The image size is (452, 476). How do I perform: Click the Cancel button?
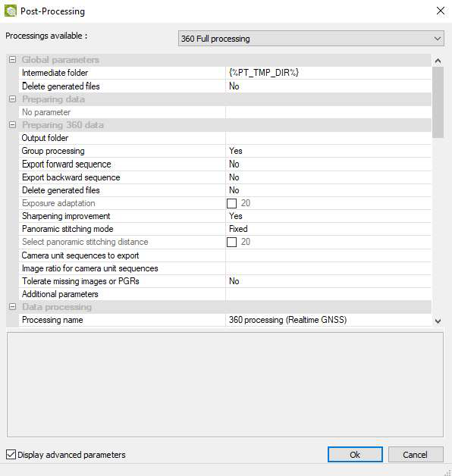point(416,455)
